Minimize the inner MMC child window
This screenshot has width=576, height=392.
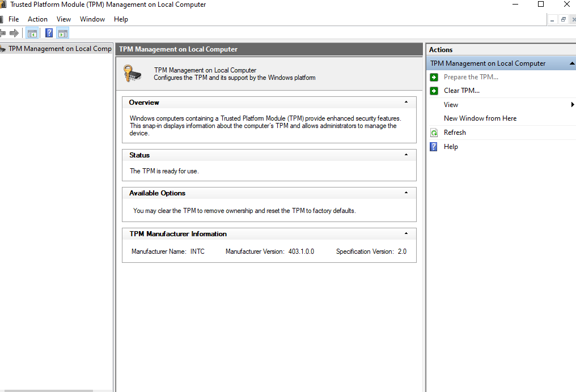[552, 19]
